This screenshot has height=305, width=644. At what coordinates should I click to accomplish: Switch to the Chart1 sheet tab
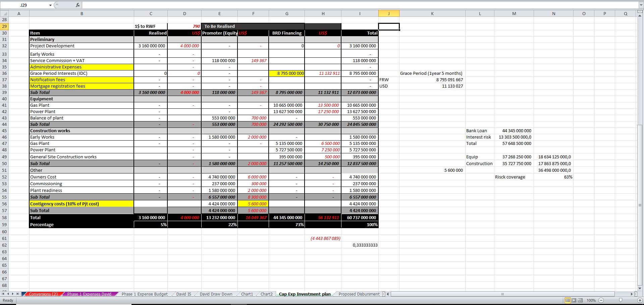(x=247, y=294)
